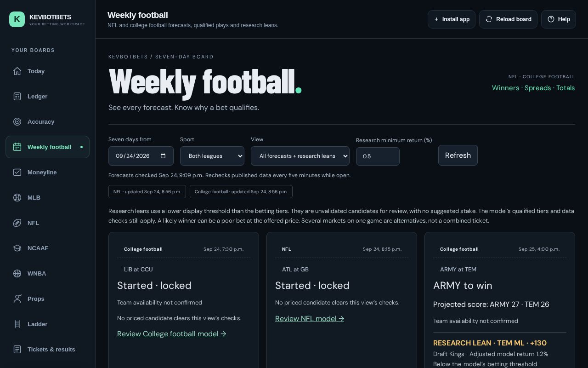
Task: Click the Ledger list icon
Action: coord(17,96)
